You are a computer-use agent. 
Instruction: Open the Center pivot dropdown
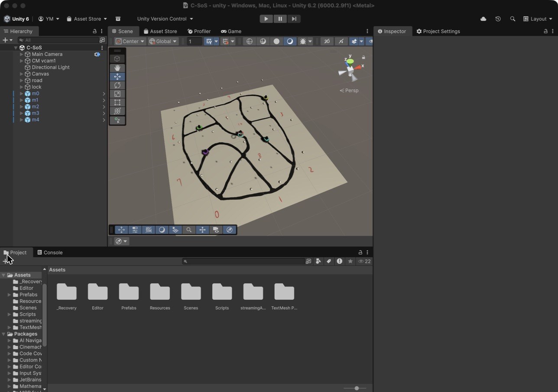click(x=130, y=41)
